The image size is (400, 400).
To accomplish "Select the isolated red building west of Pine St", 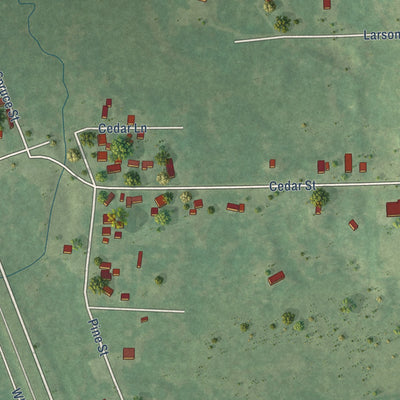I will coord(68,249).
